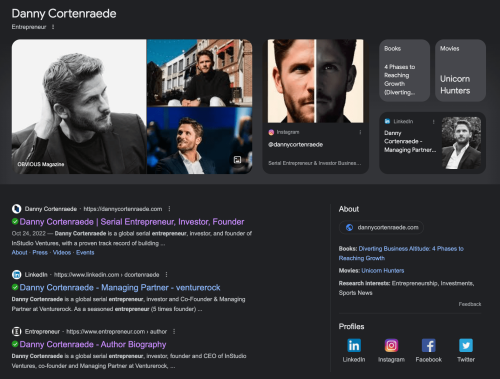
Task: Follow the Press sitelink under first result
Action: [x=40, y=253]
